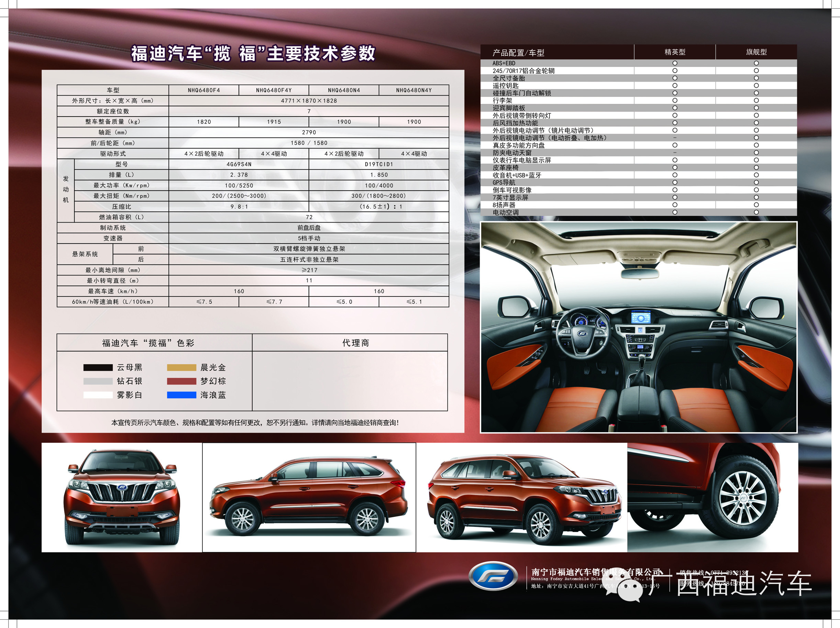Click the 全尺寸备胎 row label
This screenshot has height=628, width=840.
508,78
